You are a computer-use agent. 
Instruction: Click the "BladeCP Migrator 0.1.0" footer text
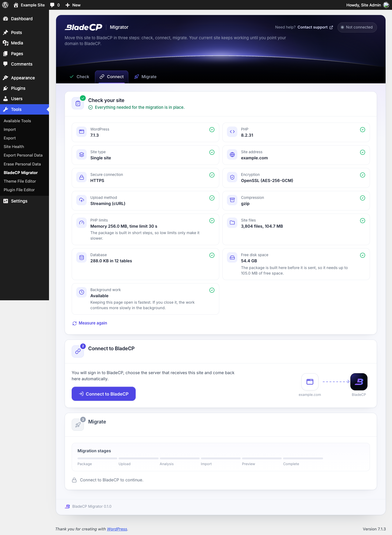click(92, 507)
